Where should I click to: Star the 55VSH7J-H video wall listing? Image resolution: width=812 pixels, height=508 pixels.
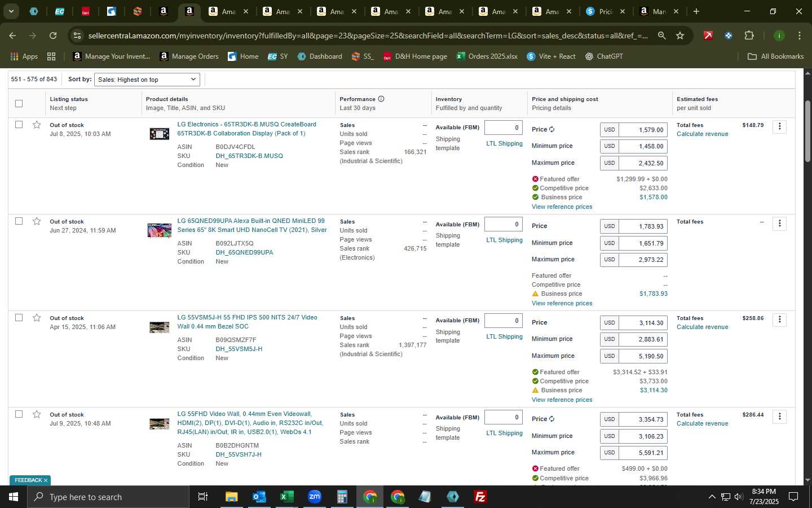[37, 414]
